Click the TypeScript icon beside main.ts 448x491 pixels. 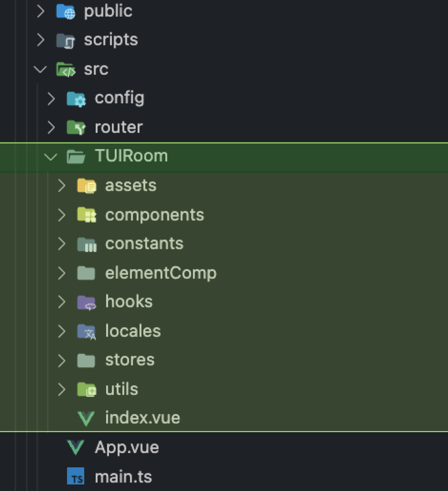point(76,477)
